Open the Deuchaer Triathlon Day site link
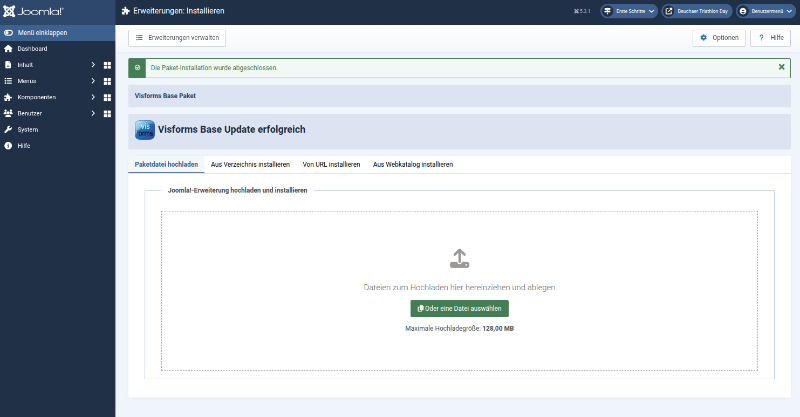The image size is (800, 417). (x=697, y=11)
